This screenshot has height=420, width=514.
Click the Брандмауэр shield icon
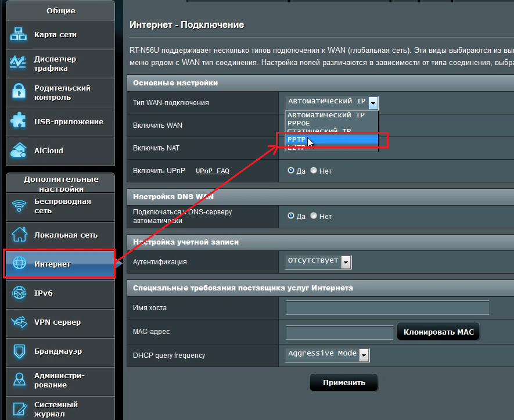coord(19,351)
